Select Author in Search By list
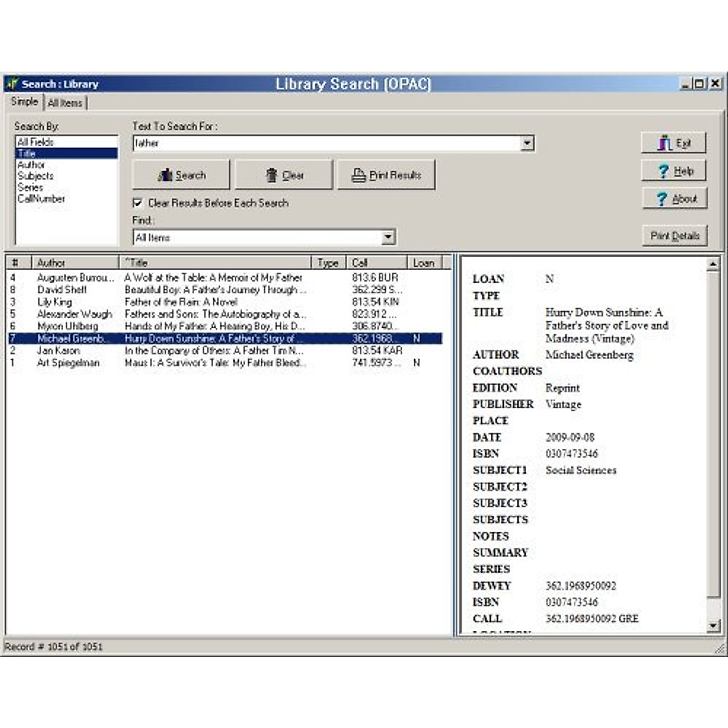 click(x=32, y=164)
